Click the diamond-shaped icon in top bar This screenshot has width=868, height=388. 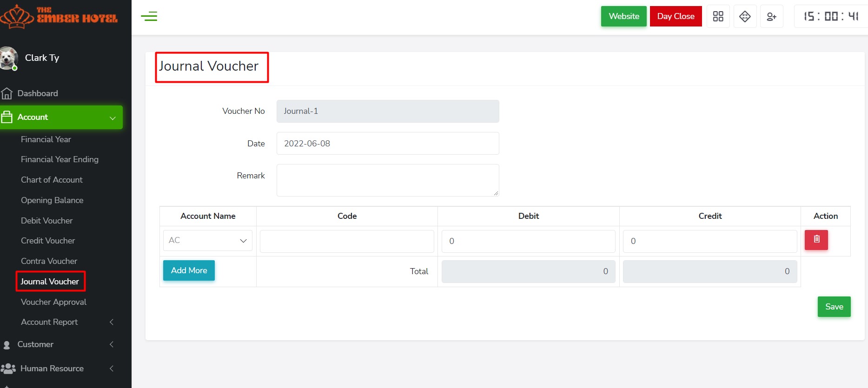[745, 17]
